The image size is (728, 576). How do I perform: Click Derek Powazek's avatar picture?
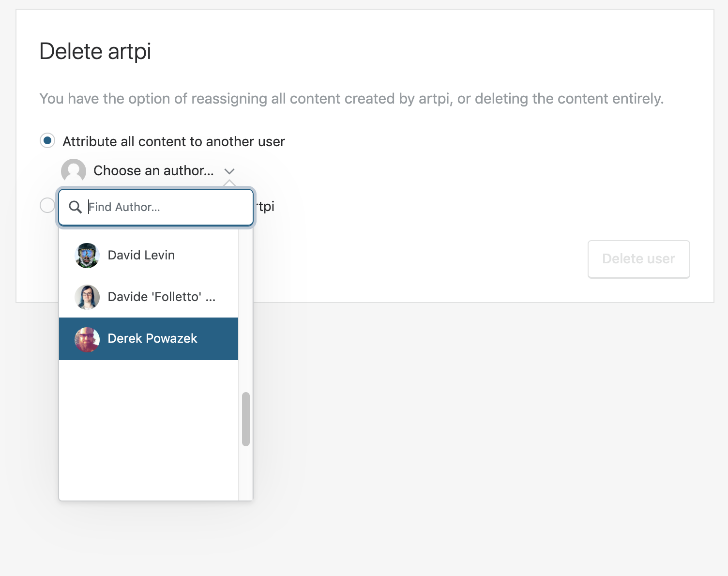click(87, 339)
